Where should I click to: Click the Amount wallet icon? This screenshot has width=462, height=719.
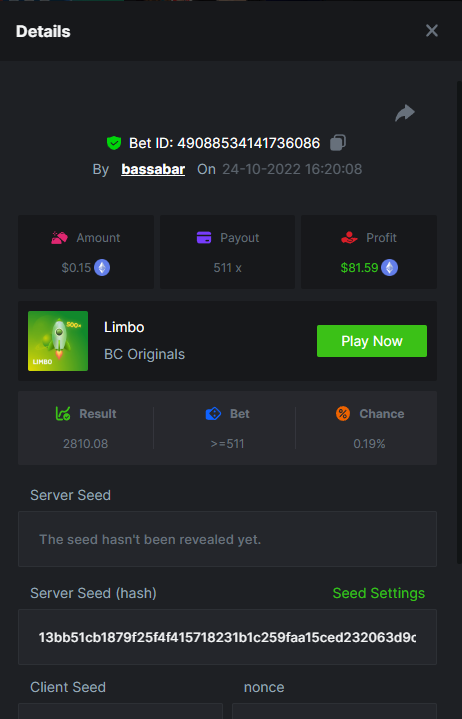click(60, 238)
